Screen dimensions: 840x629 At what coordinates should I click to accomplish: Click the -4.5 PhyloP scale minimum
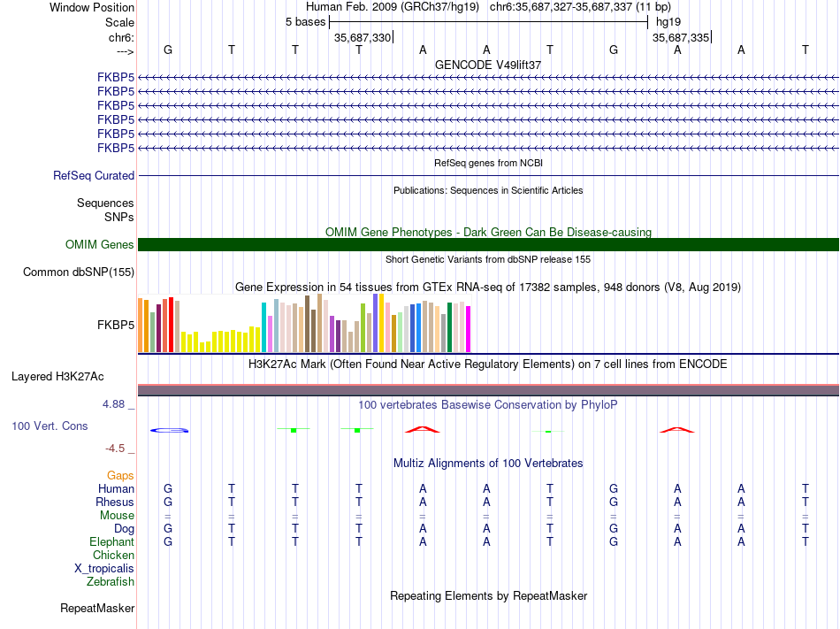click(x=115, y=449)
